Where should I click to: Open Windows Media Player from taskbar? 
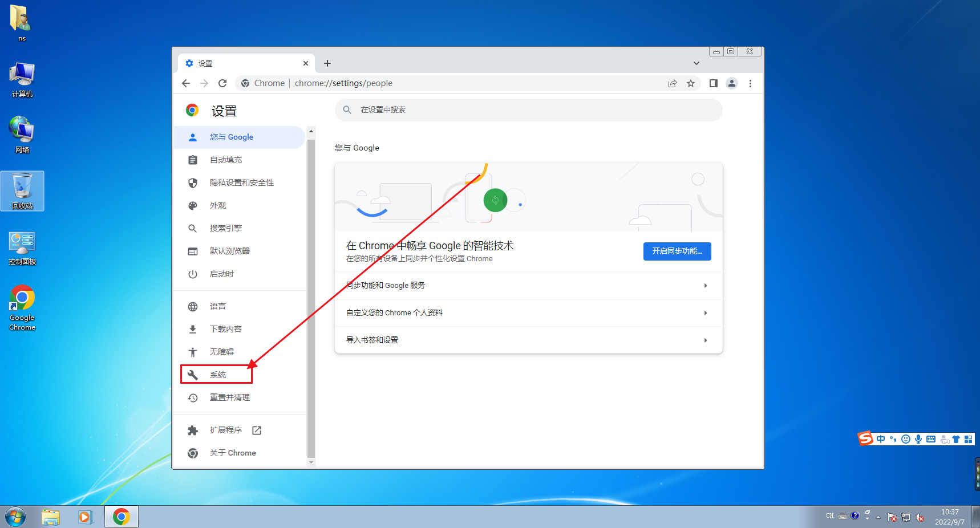click(x=85, y=517)
